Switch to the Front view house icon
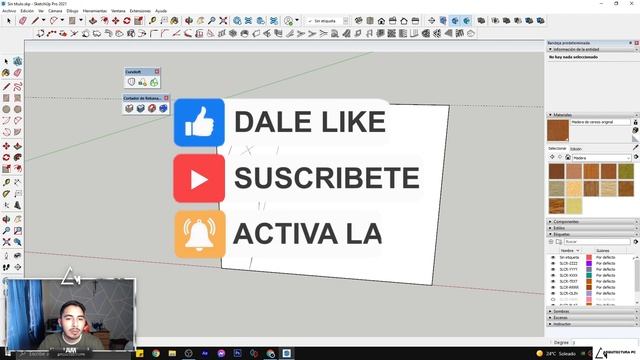Viewport: 640px width, 360px height. [x=381, y=20]
